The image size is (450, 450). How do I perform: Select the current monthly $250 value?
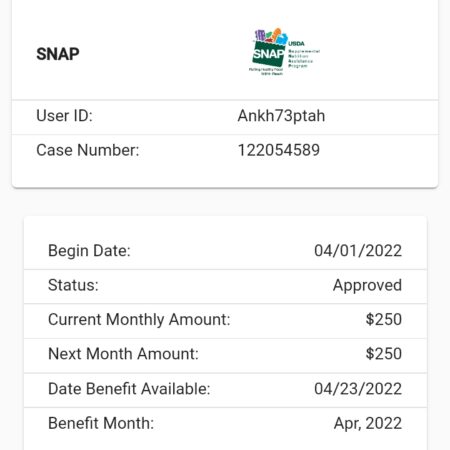384,319
